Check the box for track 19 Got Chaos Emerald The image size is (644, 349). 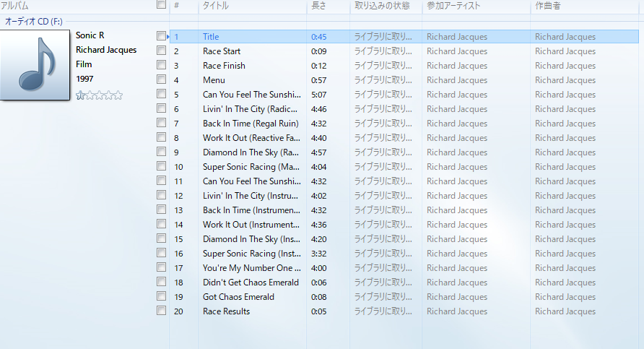click(x=162, y=296)
